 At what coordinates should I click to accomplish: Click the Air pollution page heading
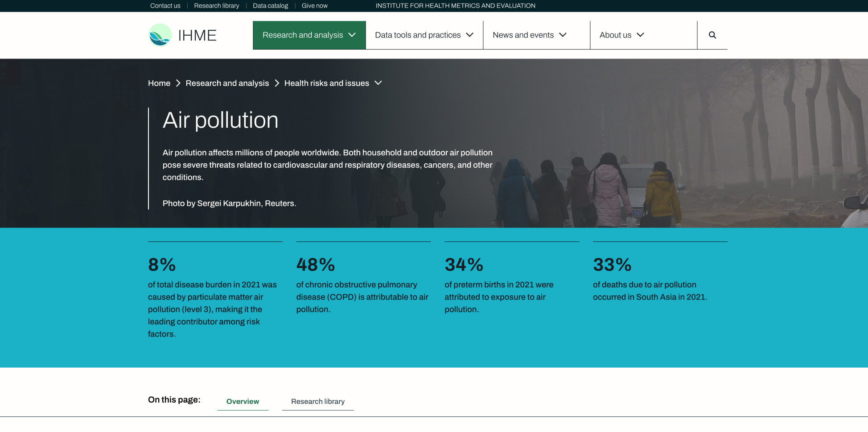coord(220,120)
